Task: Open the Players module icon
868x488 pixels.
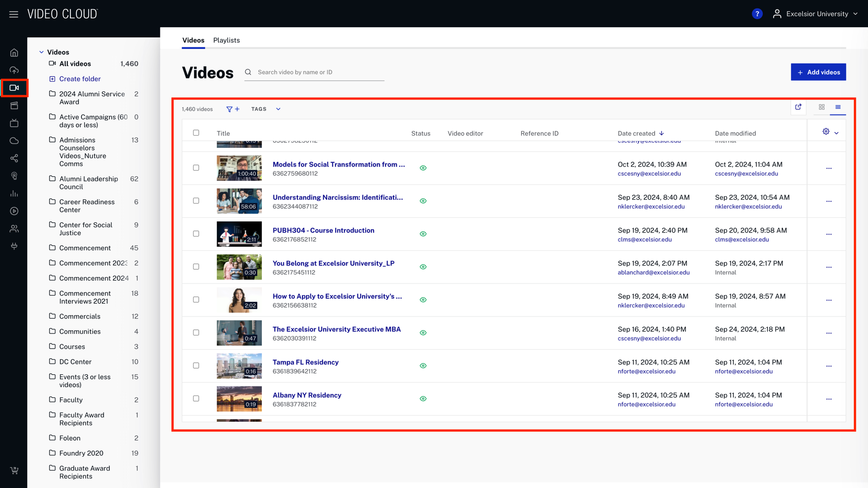Action: click(x=14, y=106)
